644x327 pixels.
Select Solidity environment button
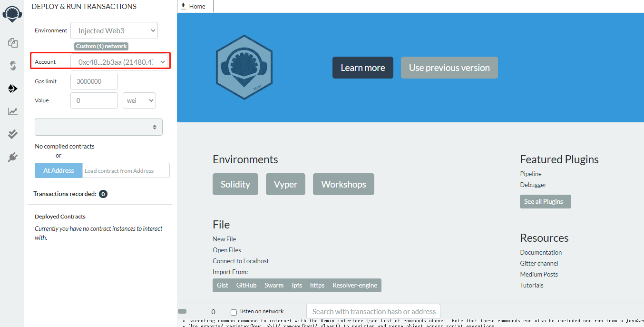[x=235, y=184]
